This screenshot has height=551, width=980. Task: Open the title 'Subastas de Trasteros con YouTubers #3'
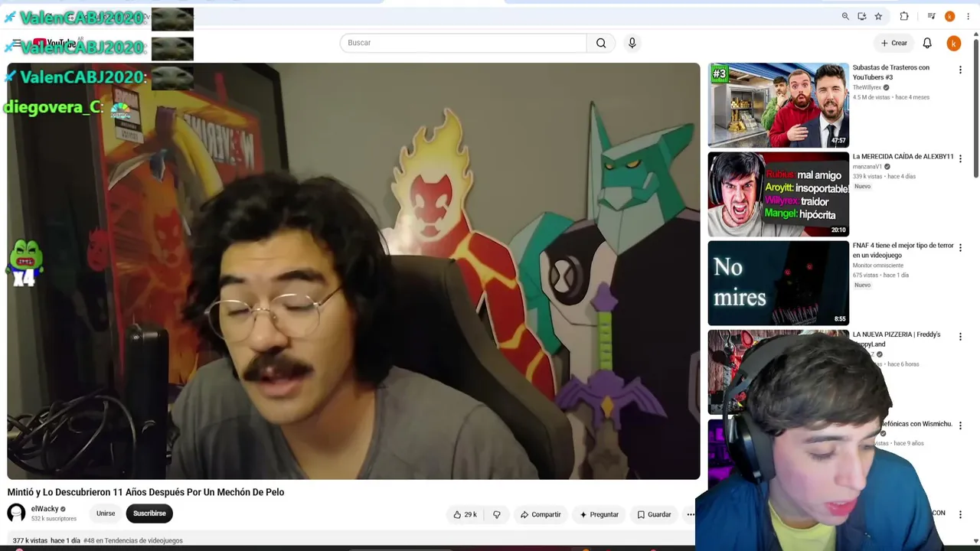(891, 73)
